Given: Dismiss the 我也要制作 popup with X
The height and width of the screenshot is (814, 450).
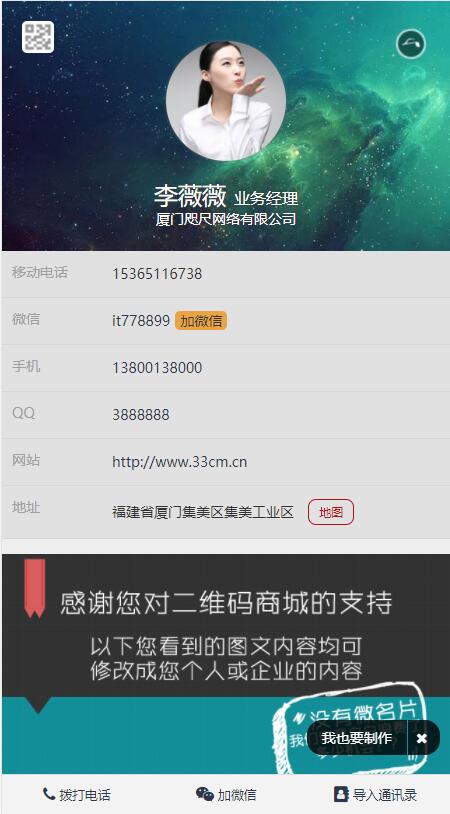Looking at the screenshot, I should (422, 738).
